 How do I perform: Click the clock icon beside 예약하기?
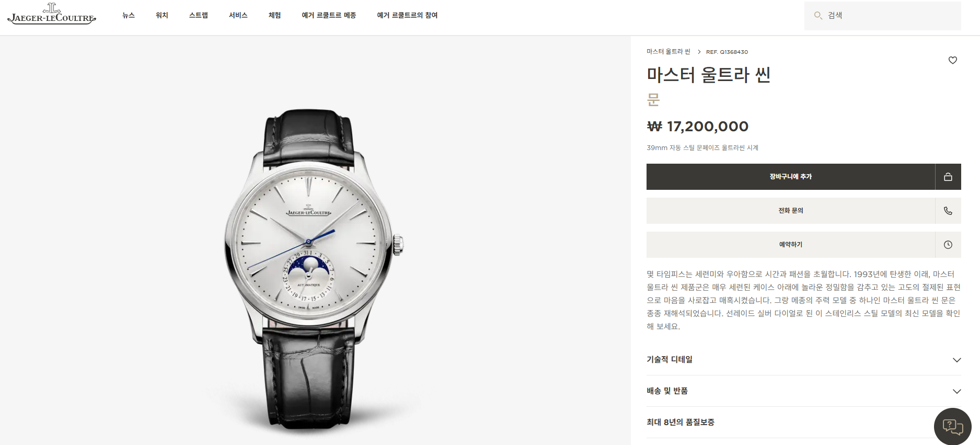[948, 245]
